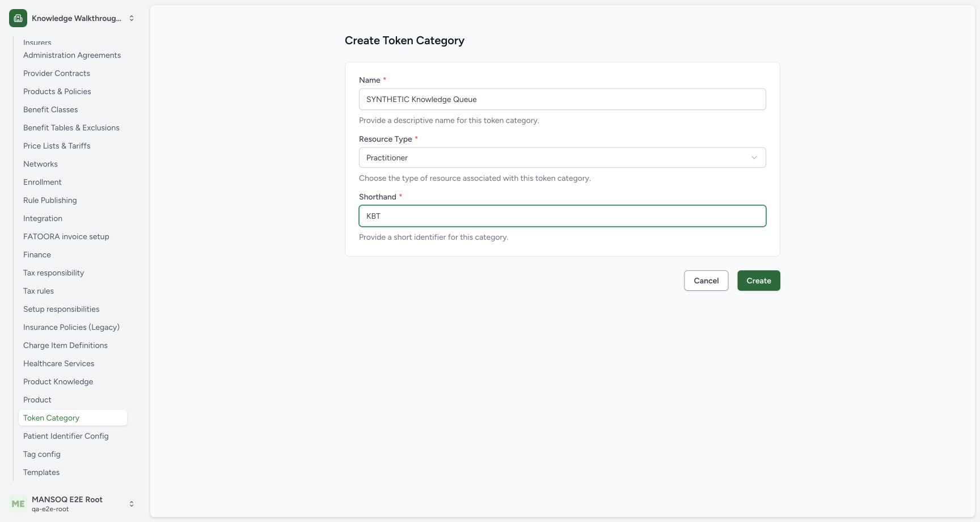Click the Shorthand input field
980x522 pixels.
(x=562, y=216)
